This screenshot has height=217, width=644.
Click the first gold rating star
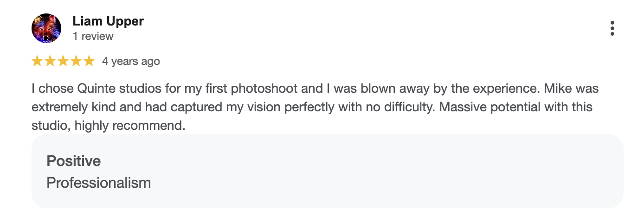point(37,61)
